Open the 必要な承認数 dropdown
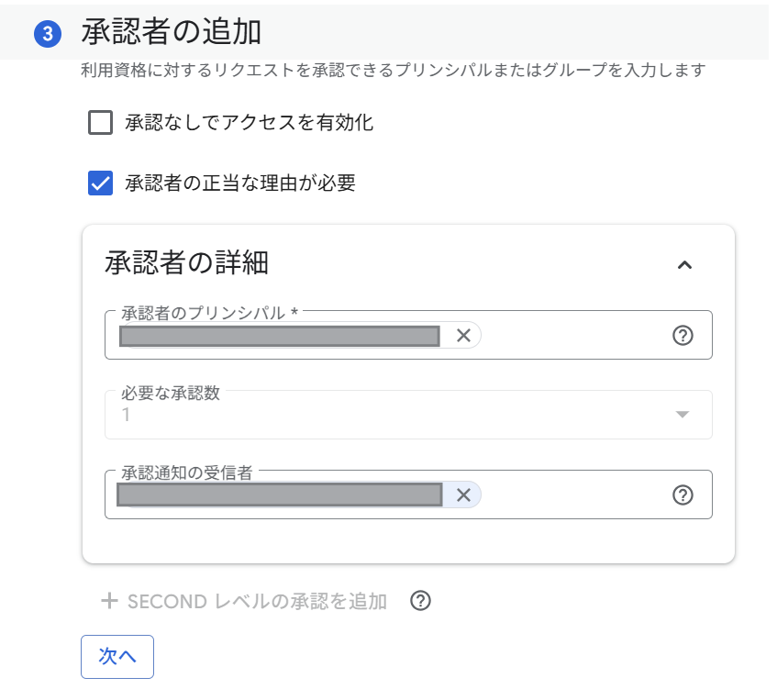The width and height of the screenshot is (777, 700). tap(404, 415)
